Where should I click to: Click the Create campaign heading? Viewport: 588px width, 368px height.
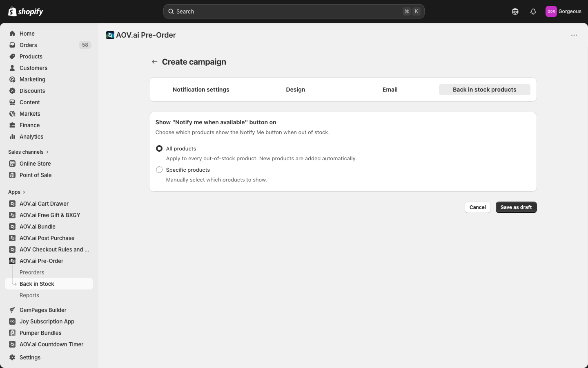(194, 62)
